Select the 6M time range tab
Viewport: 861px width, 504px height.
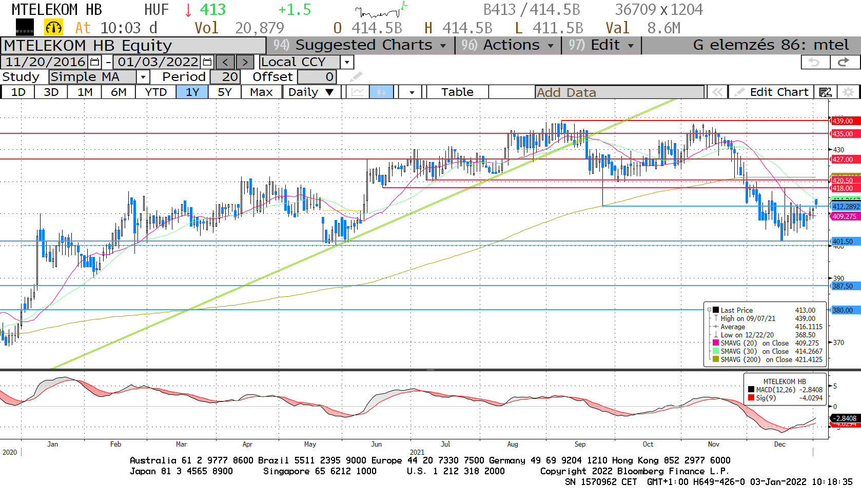tap(119, 92)
